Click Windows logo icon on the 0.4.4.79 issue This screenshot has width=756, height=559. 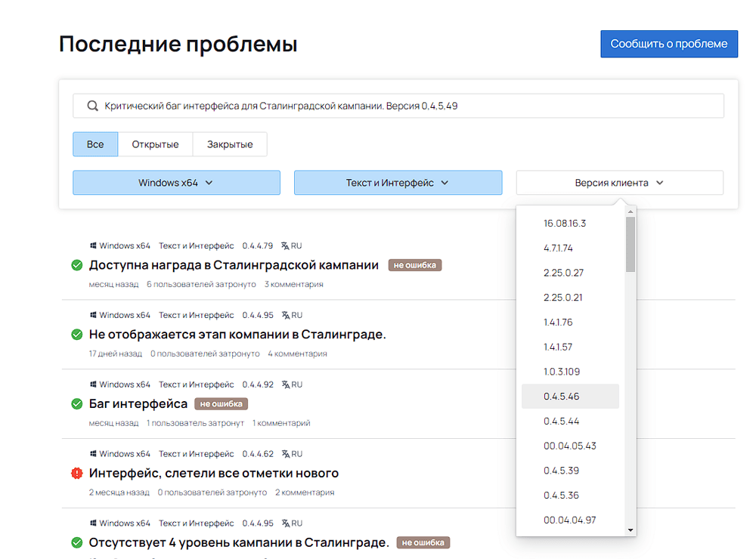click(93, 246)
